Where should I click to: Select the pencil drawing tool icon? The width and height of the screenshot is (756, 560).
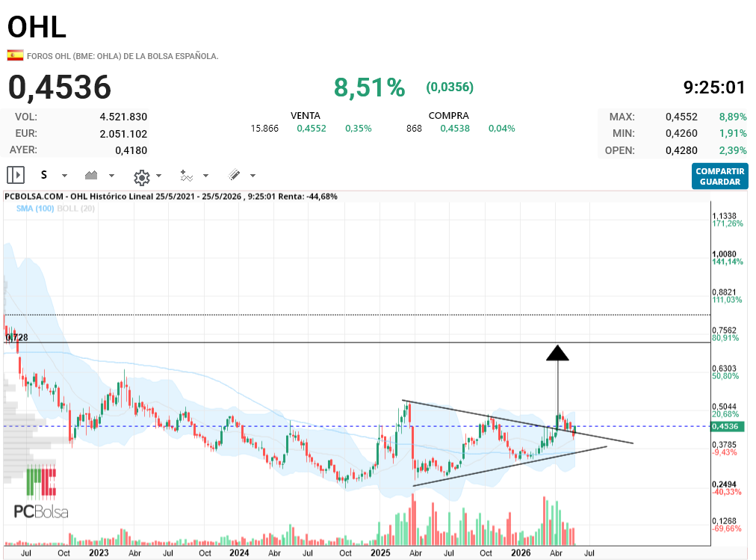(x=235, y=175)
